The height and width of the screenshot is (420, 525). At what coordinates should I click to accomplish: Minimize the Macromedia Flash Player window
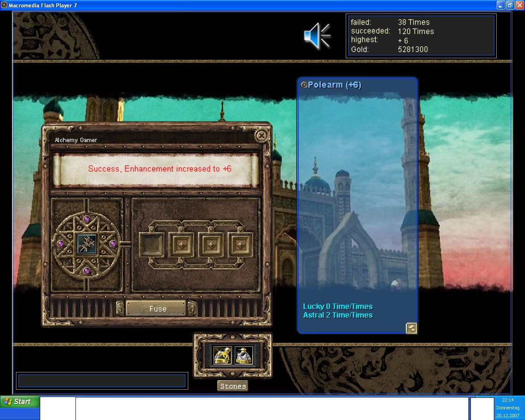501,5
